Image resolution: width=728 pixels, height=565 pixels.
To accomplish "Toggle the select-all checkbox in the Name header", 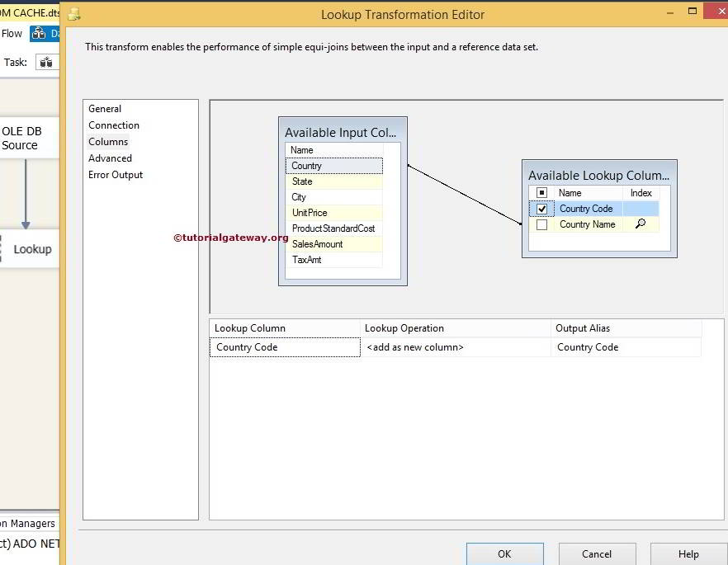I will [541, 192].
